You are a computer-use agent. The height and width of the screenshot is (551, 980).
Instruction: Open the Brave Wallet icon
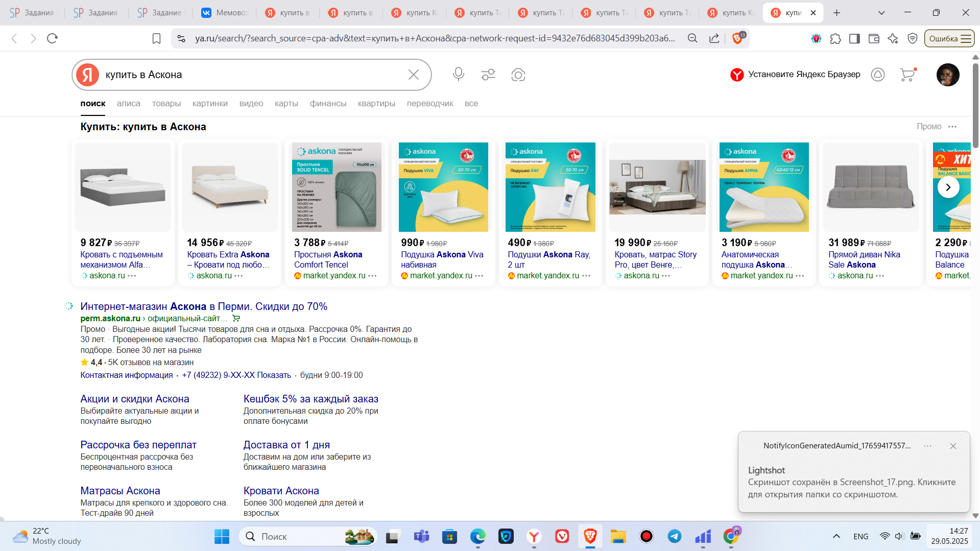[874, 38]
